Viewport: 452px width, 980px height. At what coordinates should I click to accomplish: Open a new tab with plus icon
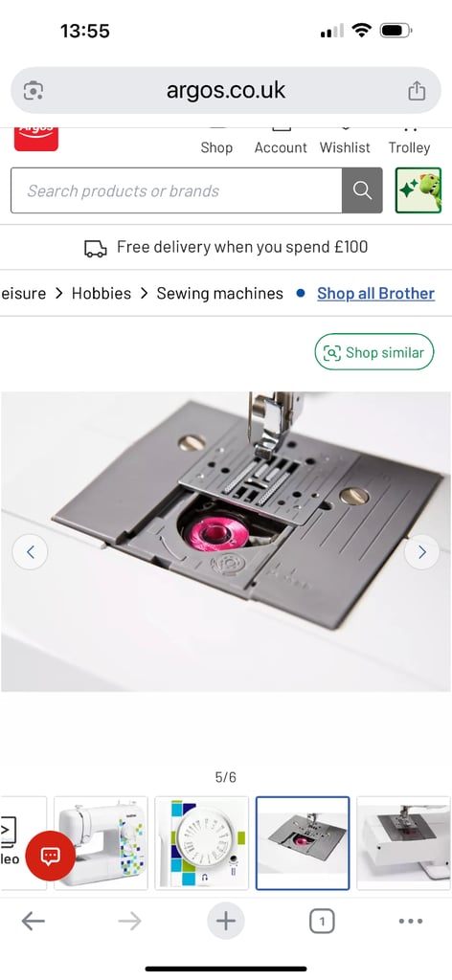tap(226, 921)
